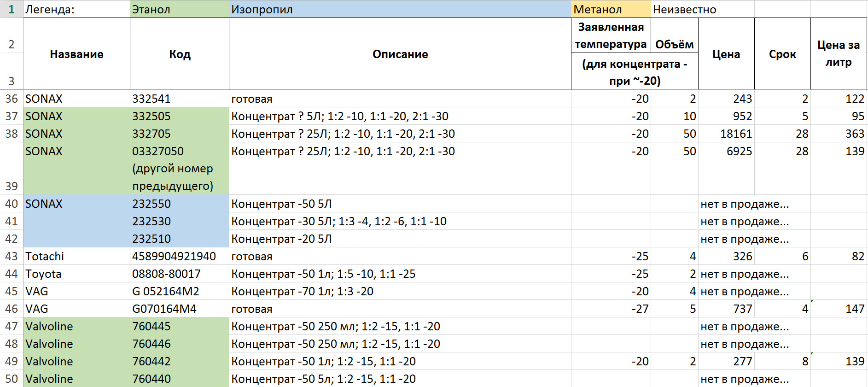This screenshot has height=387, width=868.
Task: Select the green Этанол legend cell
Action: click(179, 9)
